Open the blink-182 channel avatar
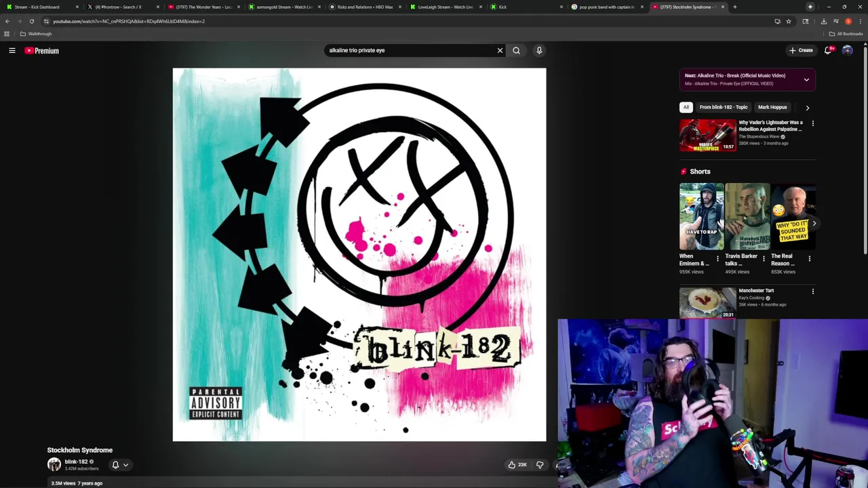Image resolution: width=868 pixels, height=488 pixels. click(54, 464)
